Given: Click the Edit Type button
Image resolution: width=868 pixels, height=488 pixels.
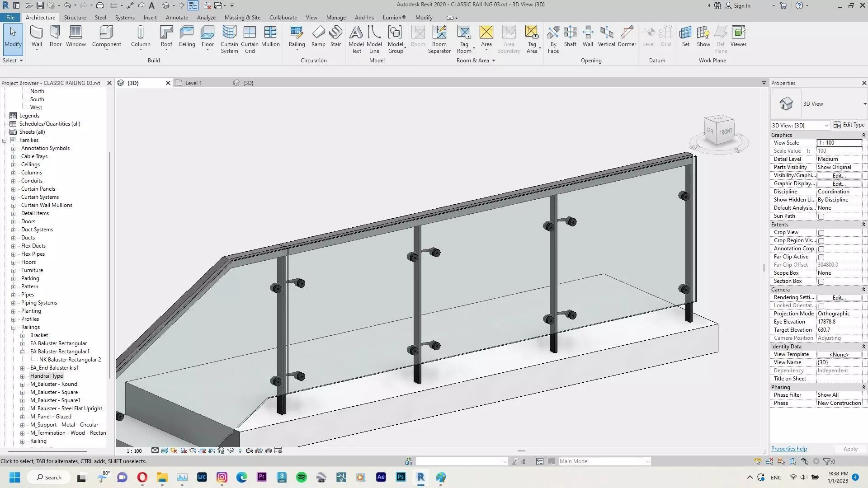Looking at the screenshot, I should (849, 125).
